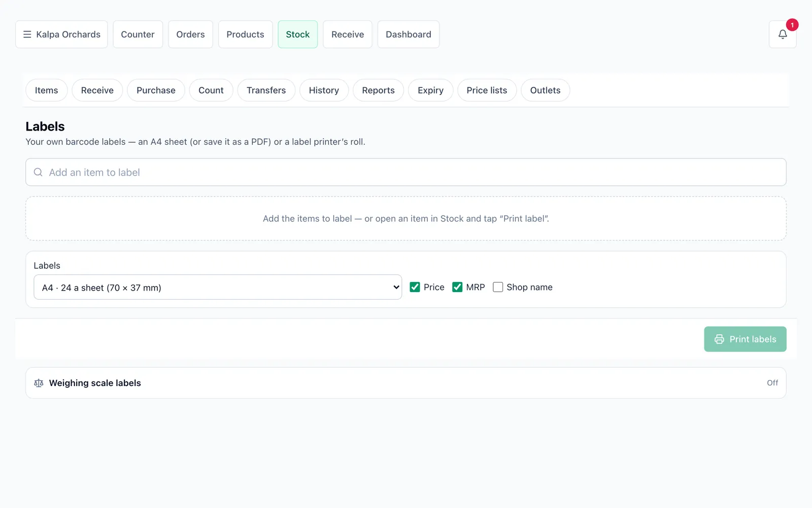Open the top Receive tab next to Dashboard
The image size is (812, 508).
click(x=348, y=35)
